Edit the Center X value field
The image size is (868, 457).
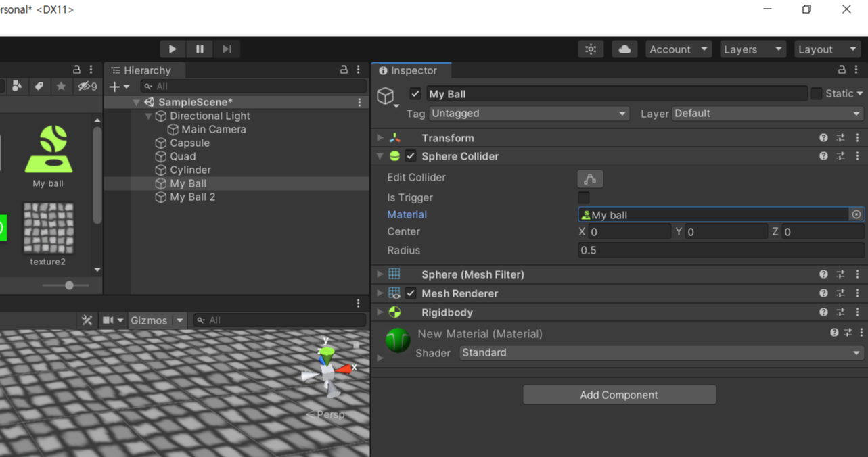(629, 232)
